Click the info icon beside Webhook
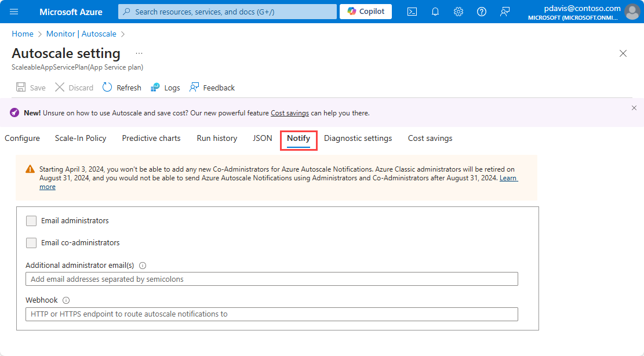The width and height of the screenshot is (644, 356). pyautogui.click(x=66, y=300)
